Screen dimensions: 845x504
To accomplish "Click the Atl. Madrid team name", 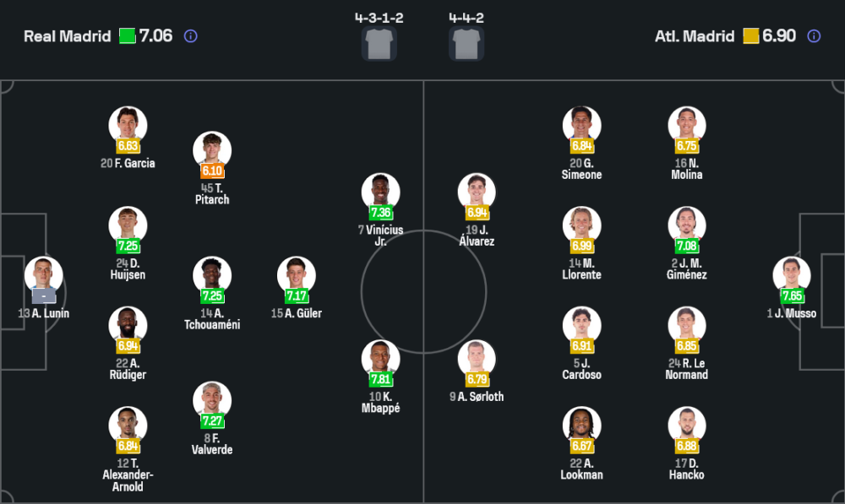I will coord(695,36).
